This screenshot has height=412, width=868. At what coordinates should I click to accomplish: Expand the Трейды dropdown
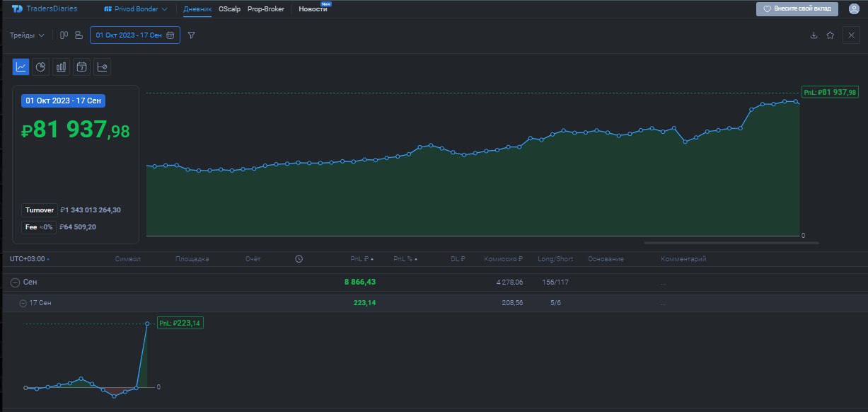(x=27, y=35)
